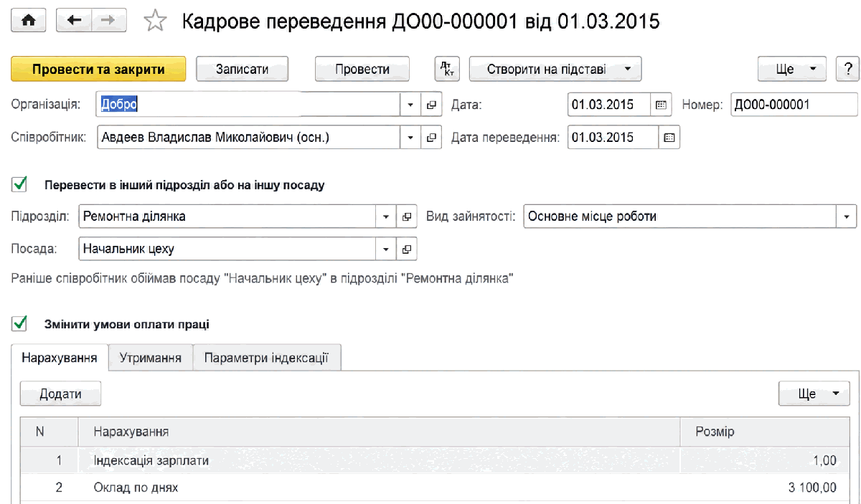Click the Провести button
The height and width of the screenshot is (504, 861).
click(x=362, y=70)
